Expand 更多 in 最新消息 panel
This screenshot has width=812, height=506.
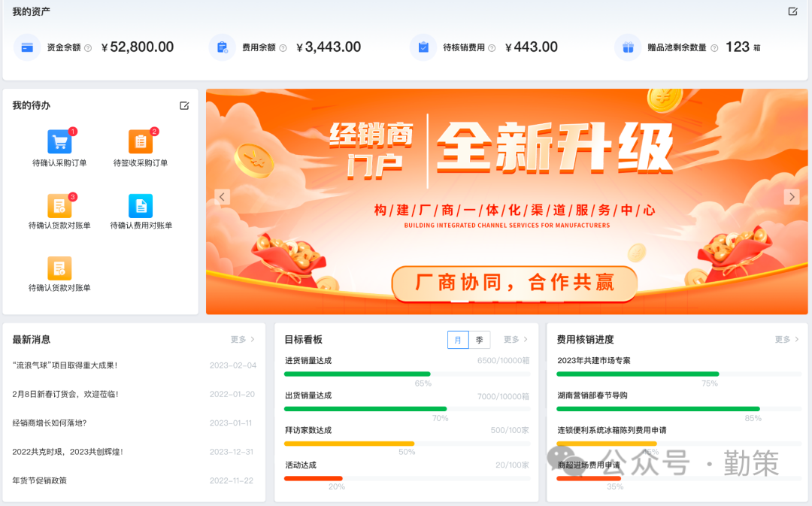click(x=238, y=340)
